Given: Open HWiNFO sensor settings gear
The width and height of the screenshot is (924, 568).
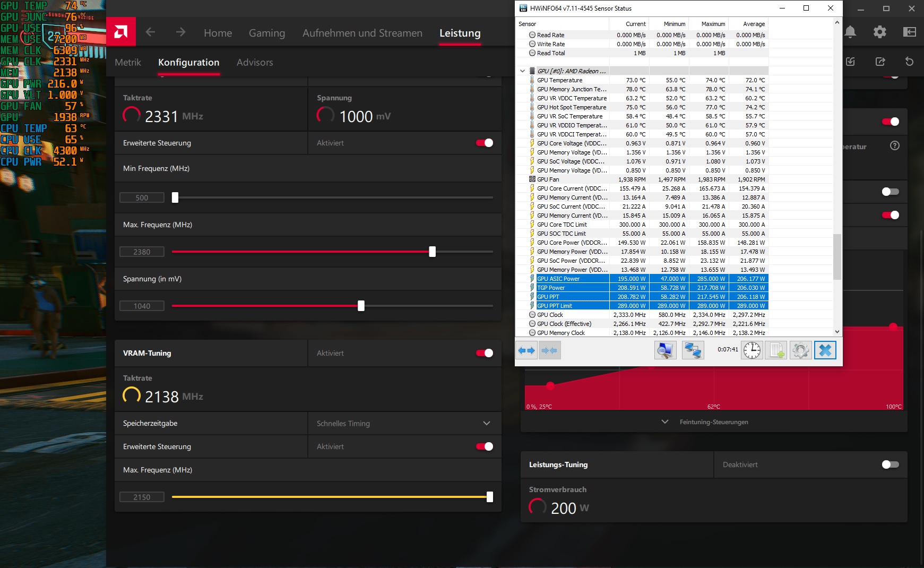Looking at the screenshot, I should point(801,350).
